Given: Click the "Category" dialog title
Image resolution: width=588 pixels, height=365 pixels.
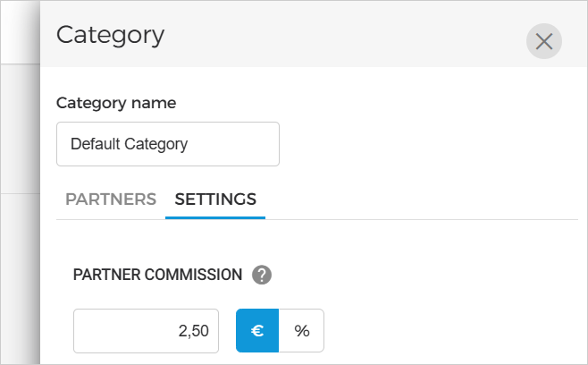Looking at the screenshot, I should tap(110, 35).
